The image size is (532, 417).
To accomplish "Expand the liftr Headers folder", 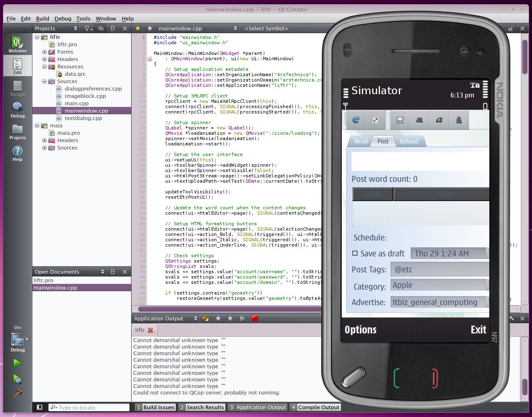I will (x=44, y=59).
